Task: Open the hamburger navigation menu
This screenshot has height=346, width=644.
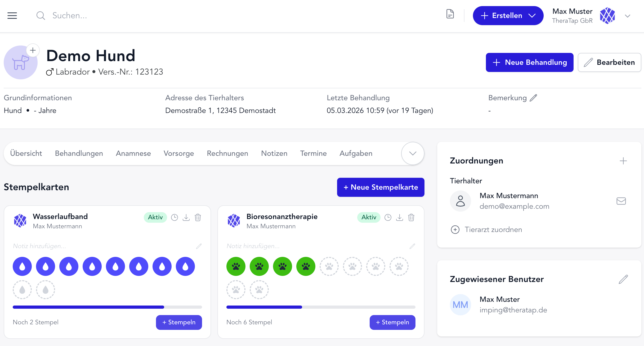Action: click(12, 16)
